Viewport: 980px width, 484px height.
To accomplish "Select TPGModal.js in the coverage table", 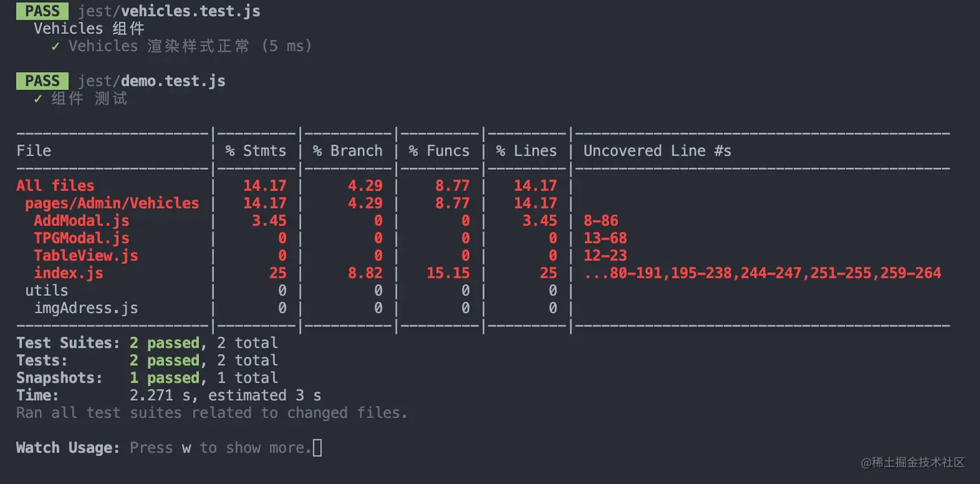I will pyautogui.click(x=81, y=238).
